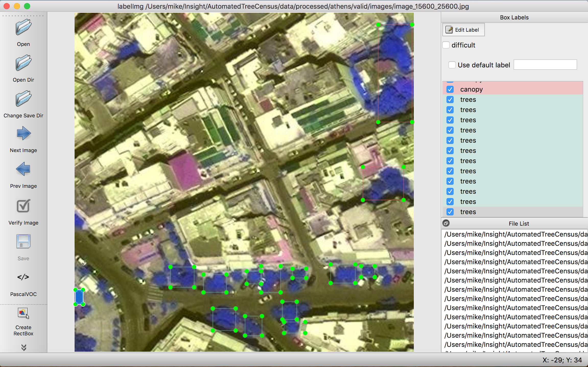
Task: Go back with Prev Image arrow
Action: [x=23, y=169]
